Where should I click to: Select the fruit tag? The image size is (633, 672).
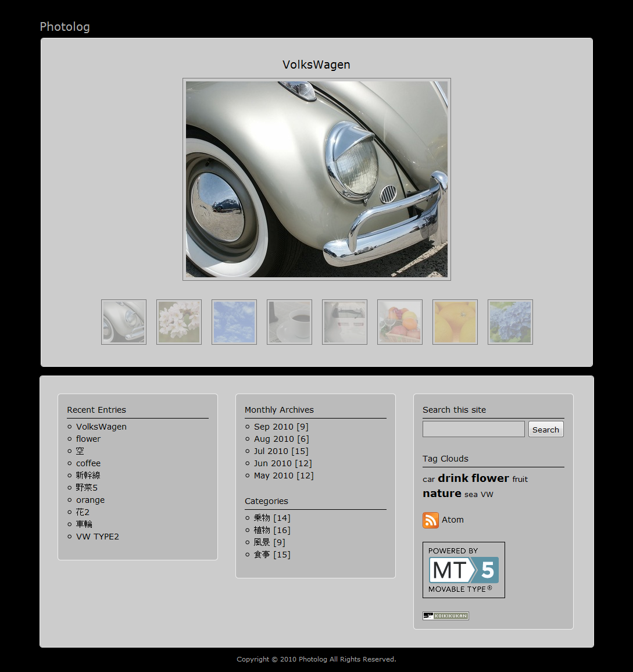[520, 479]
